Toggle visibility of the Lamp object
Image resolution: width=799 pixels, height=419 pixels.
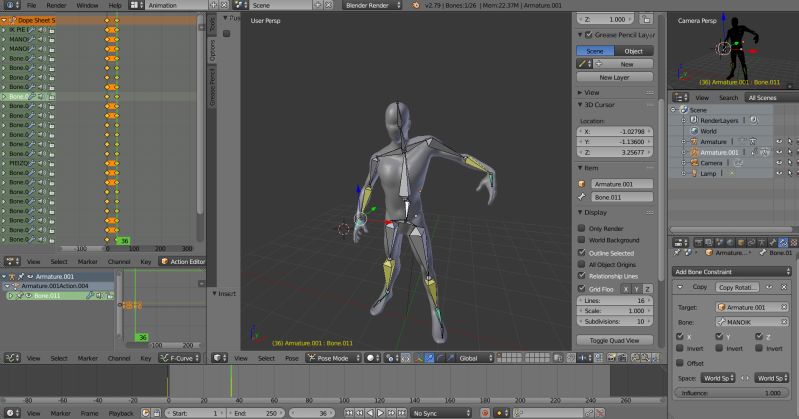tap(779, 173)
